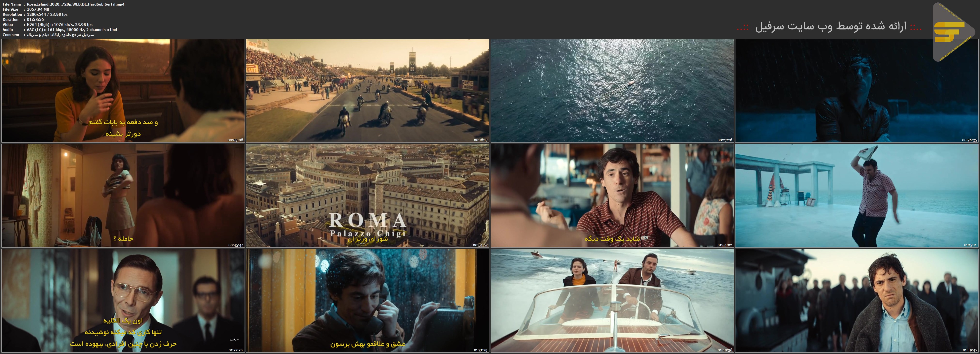This screenshot has width=980, height=354.
Task: Click the man on telephone thumbnail
Action: [368, 300]
